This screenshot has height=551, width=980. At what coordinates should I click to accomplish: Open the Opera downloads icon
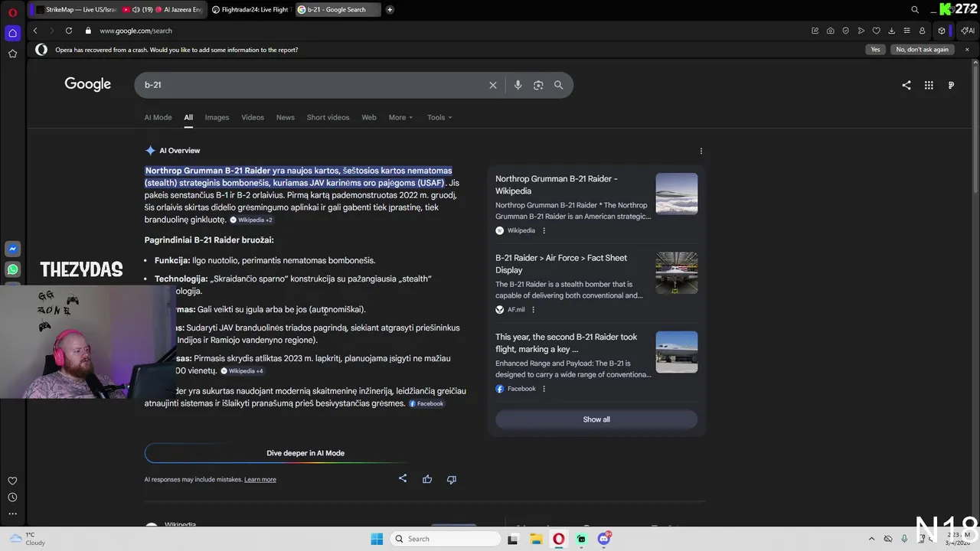891,31
